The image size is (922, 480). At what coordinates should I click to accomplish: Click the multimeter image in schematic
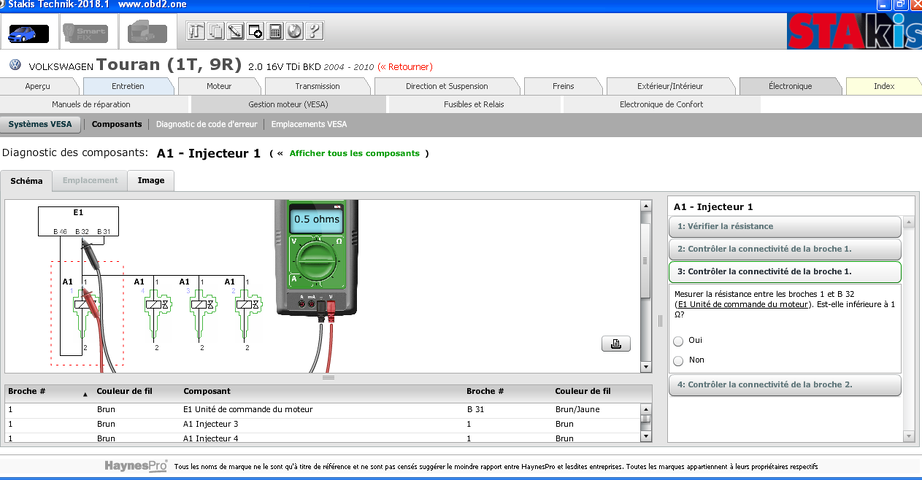pyautogui.click(x=316, y=259)
